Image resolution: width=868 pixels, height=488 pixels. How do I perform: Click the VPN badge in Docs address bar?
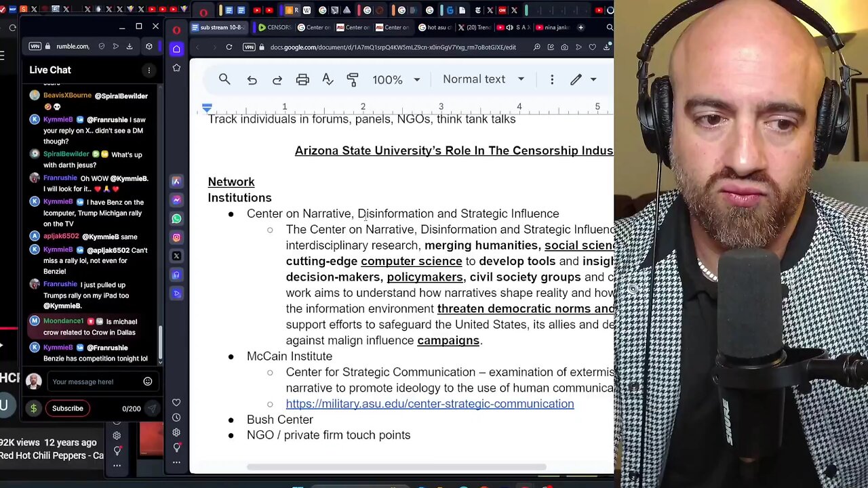tap(249, 47)
